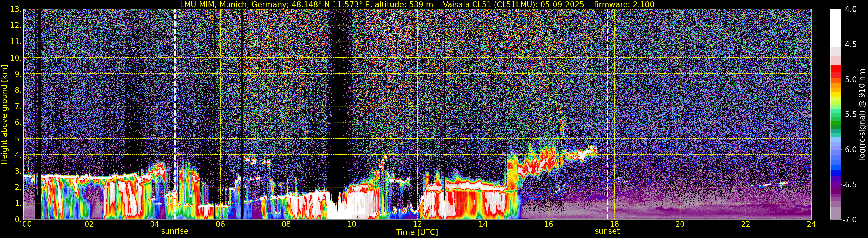Click the 12 tick on the time axis
868x238 pixels.
(x=417, y=224)
